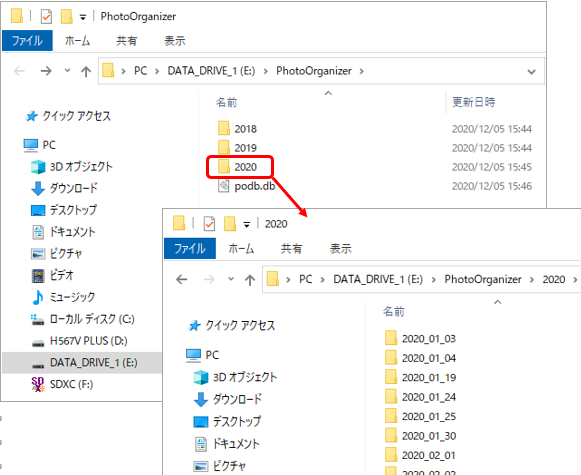Click PhotoOrganizer in the 2020 window breadcrumb
Image resolution: width=581 pixels, height=475 pixels.
[x=483, y=279]
